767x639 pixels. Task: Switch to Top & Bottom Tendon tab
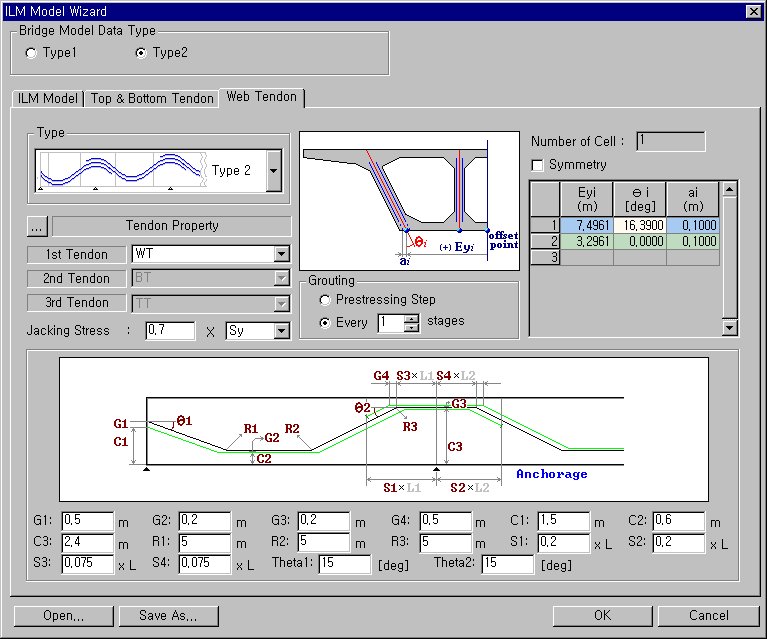coord(152,98)
